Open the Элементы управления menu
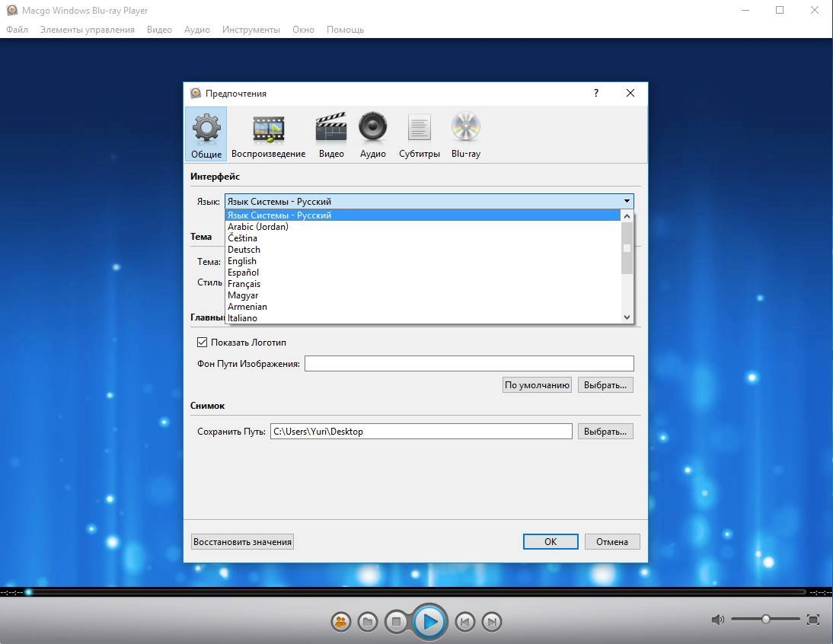This screenshot has height=644, width=833. coord(87,30)
